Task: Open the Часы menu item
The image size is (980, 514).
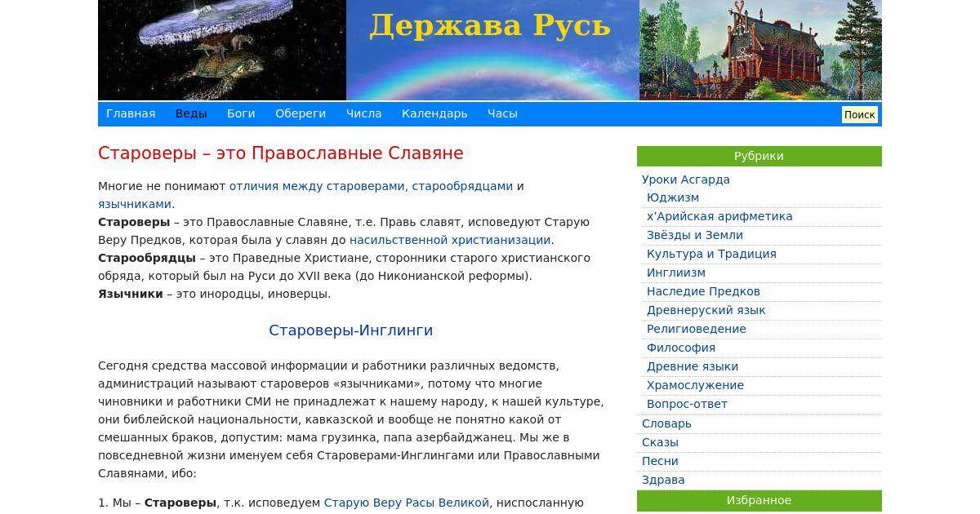Action: pos(502,113)
